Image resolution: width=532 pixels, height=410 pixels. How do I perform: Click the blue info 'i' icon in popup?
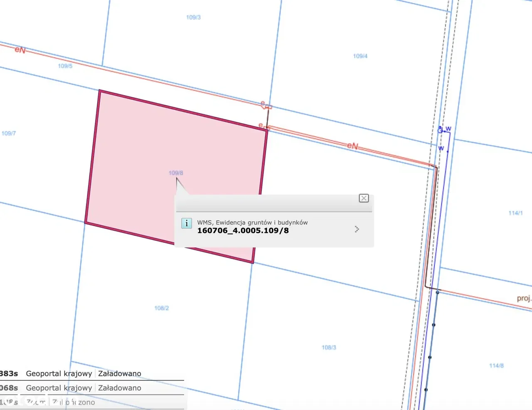[187, 223]
